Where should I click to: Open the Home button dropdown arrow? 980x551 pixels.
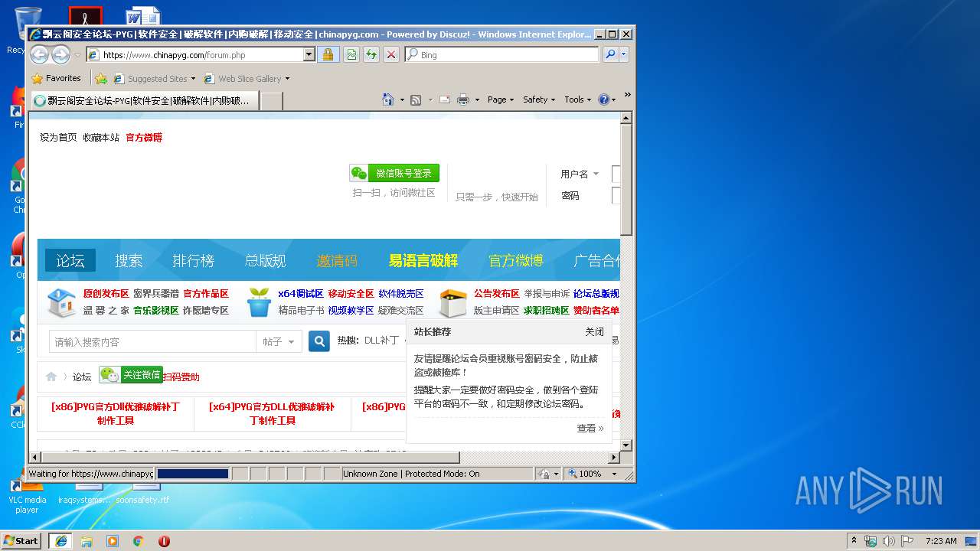pos(402,99)
